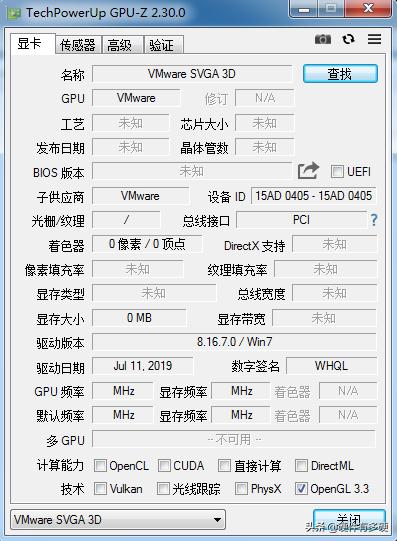
Task: Click the 设备 ID field 15AD 0405
Action: coord(313,196)
